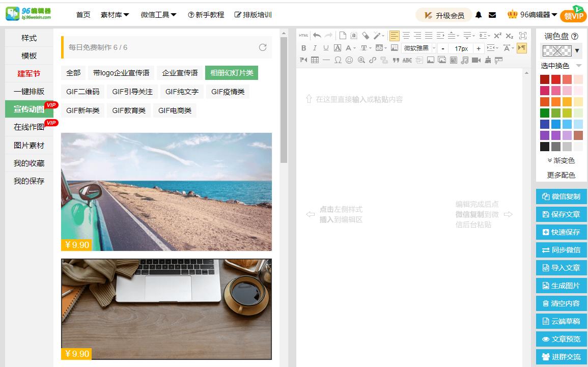Select the GIF二维码 category filter
Image resolution: width=588 pixels, height=367 pixels.
(x=82, y=92)
